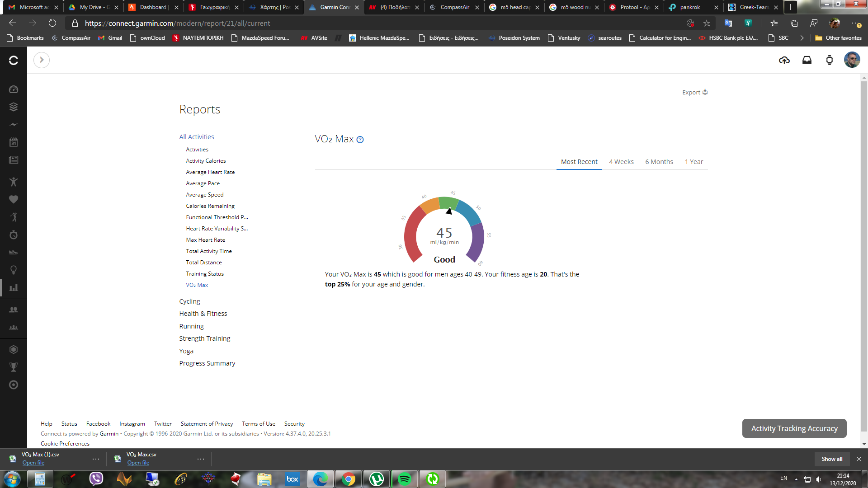Switch to the 1 Year tab
Screen dimensions: 868x488
click(694, 162)
